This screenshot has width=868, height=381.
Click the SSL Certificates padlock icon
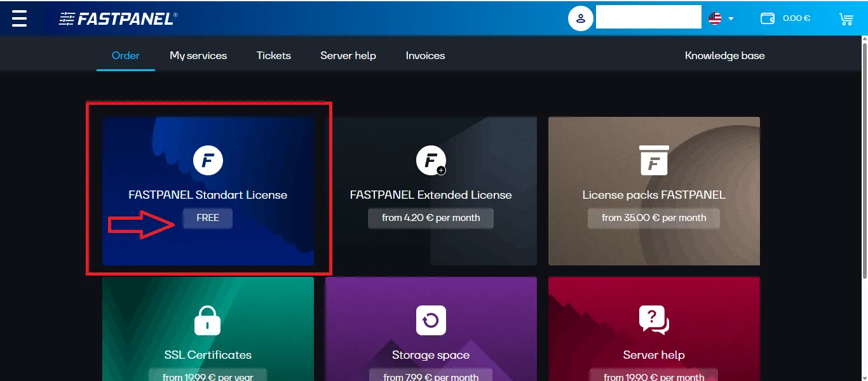click(x=207, y=320)
